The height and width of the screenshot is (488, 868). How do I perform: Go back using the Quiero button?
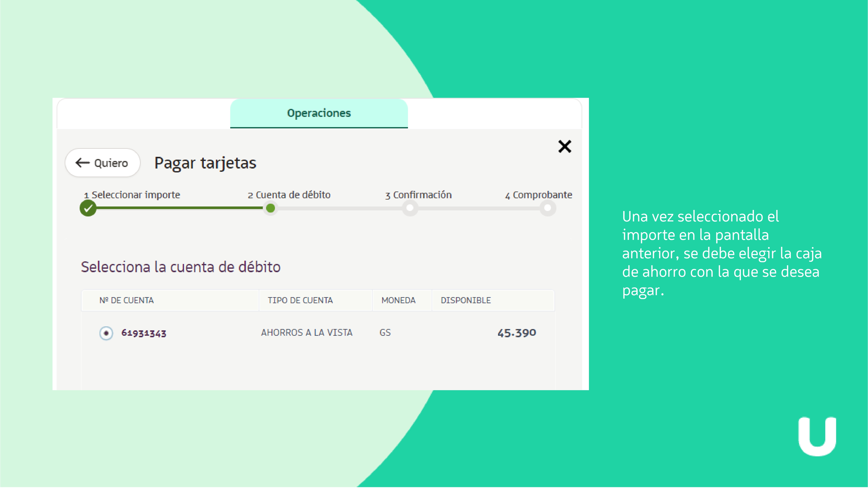pyautogui.click(x=102, y=163)
